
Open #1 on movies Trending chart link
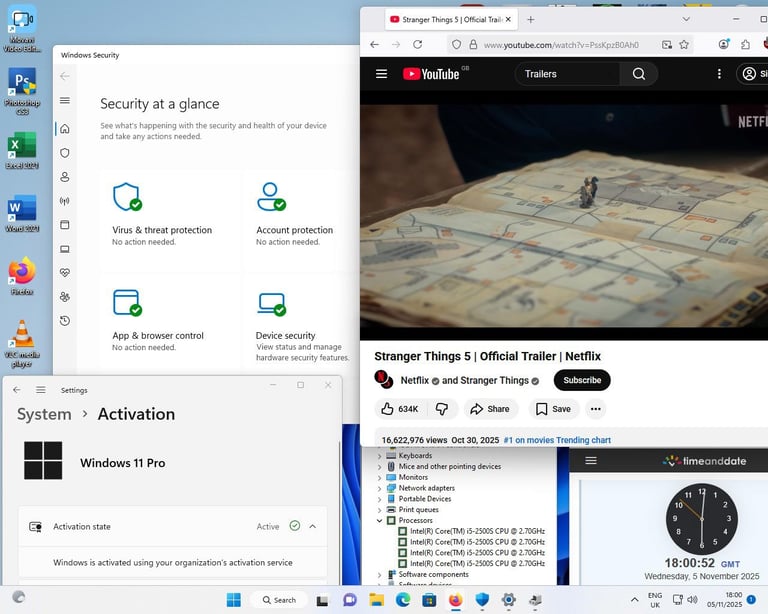pyautogui.click(x=557, y=440)
